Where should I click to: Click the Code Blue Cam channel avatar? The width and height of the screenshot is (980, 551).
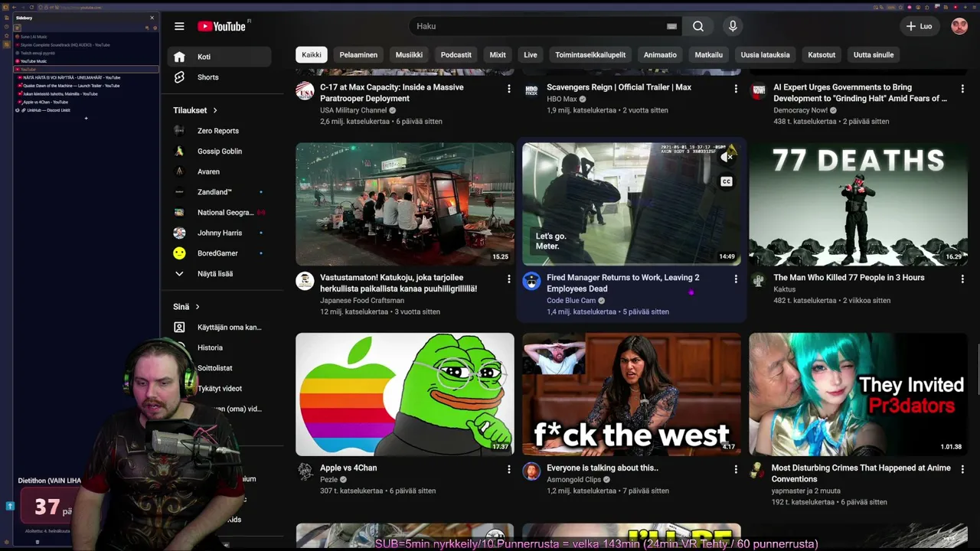(531, 281)
